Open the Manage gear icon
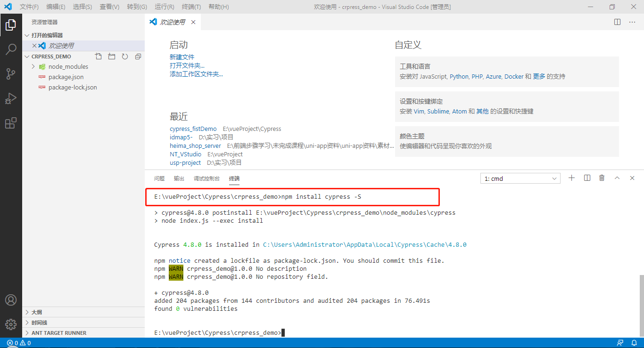The image size is (644, 348). 10,324
